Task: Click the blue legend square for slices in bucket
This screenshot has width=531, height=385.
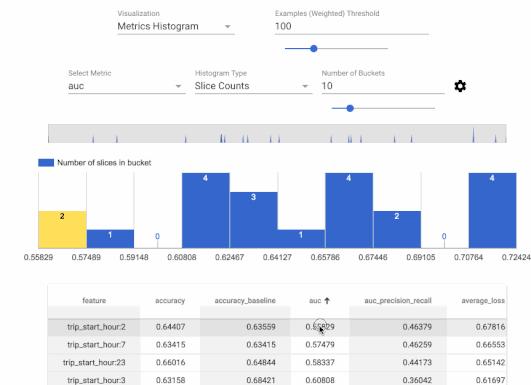Action: pos(46,163)
